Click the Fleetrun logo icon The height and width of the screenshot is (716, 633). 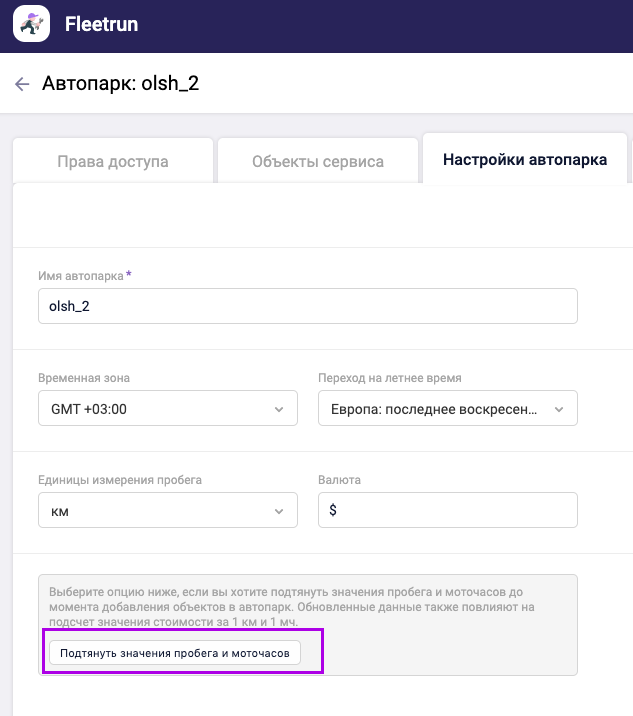(x=32, y=24)
